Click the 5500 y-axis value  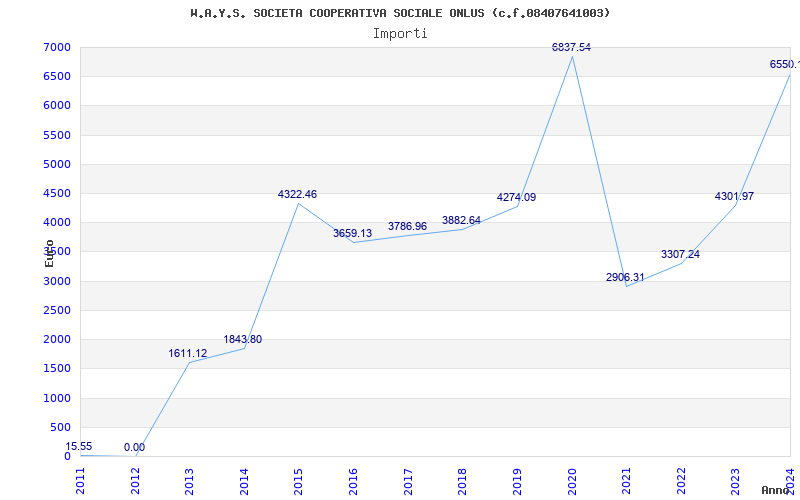tap(57, 135)
